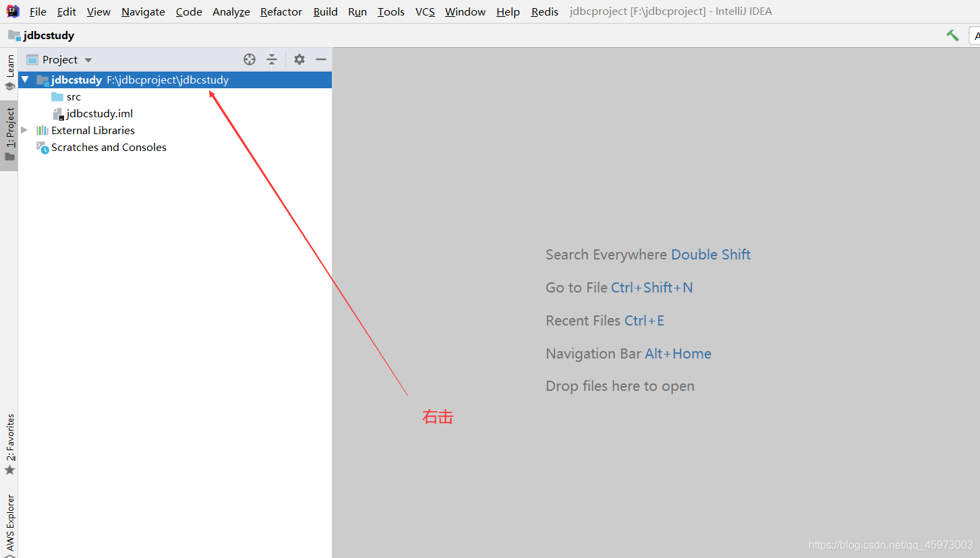Select the jdbcstudy.iml file
Image resolution: width=980 pixels, height=558 pixels.
coord(99,113)
